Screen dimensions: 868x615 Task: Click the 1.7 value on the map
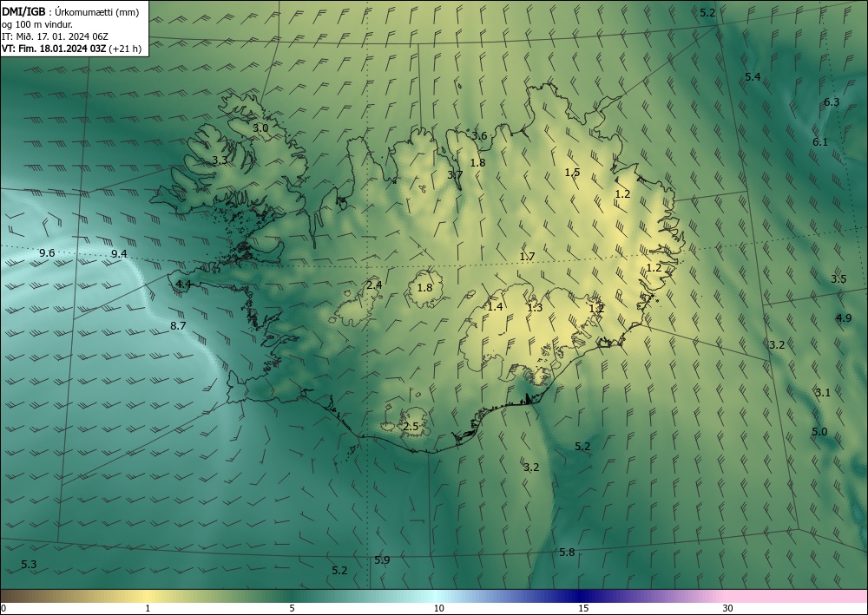pos(528,257)
